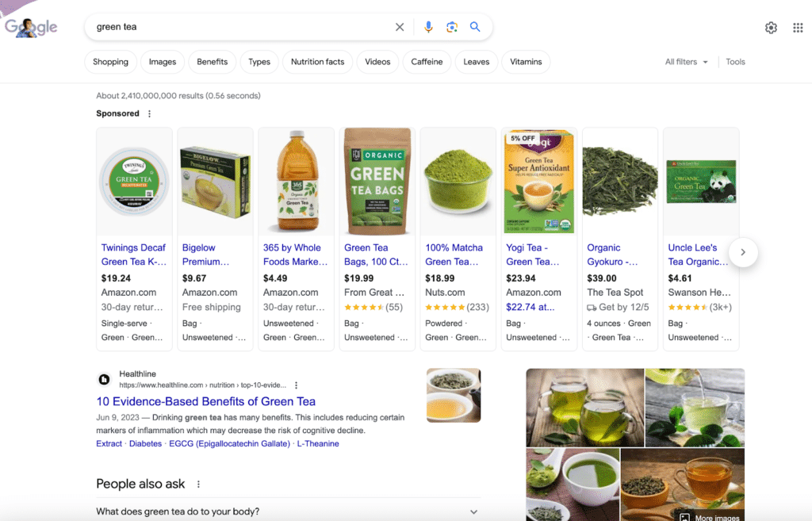The image size is (812, 521).
Task: Open the Twinings Decaf Green Tea K-cup link
Action: coord(133,255)
